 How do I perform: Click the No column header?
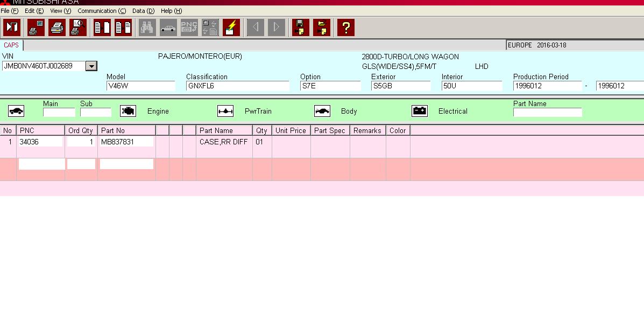click(8, 130)
